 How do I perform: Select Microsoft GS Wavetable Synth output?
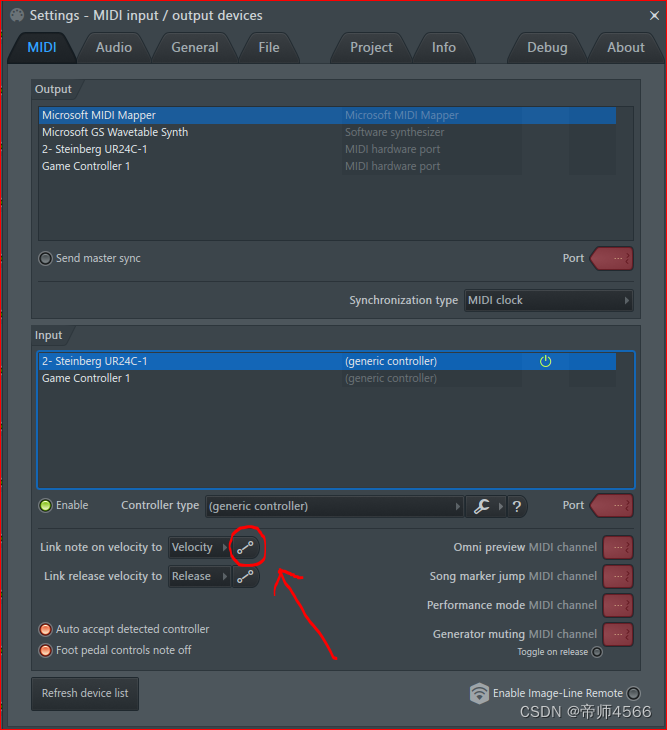[x=327, y=132]
